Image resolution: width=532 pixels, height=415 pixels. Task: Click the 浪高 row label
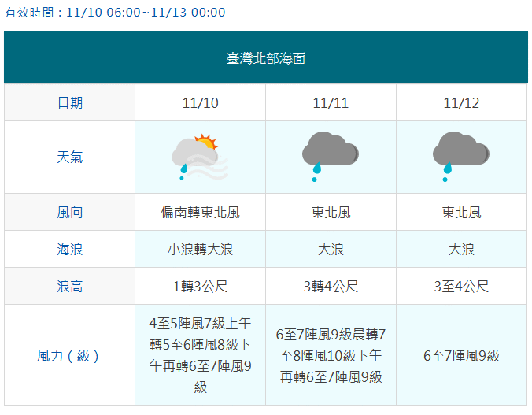coord(69,286)
